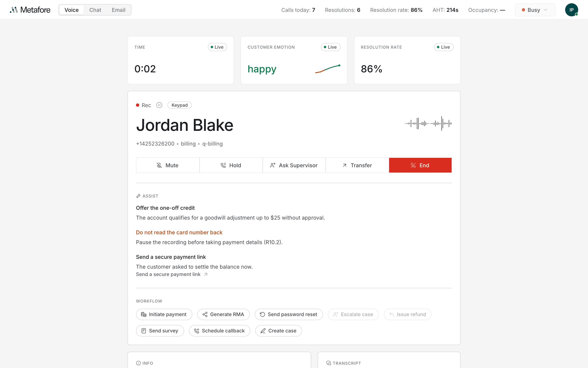Click the Live badge on Resolution Rate card
Image resolution: width=588 pixels, height=368 pixels.
tap(444, 47)
